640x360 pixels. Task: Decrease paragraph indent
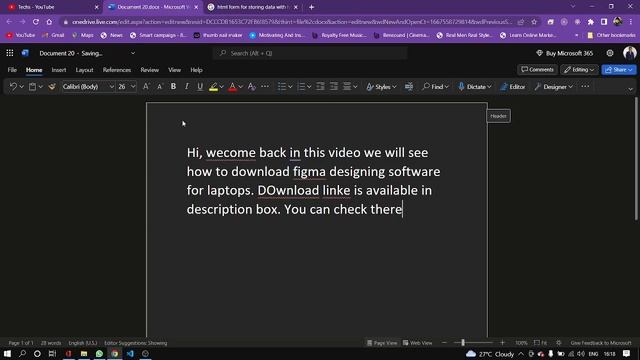coord(320,87)
